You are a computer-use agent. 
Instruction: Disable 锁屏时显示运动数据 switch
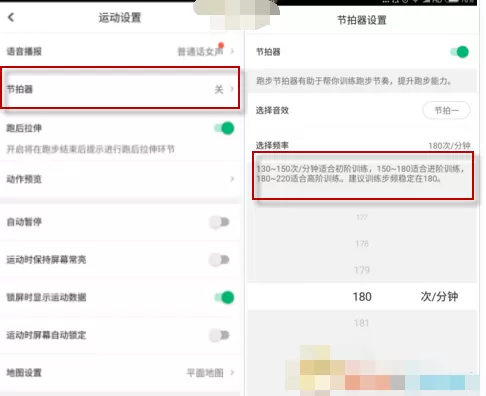pyautogui.click(x=224, y=297)
